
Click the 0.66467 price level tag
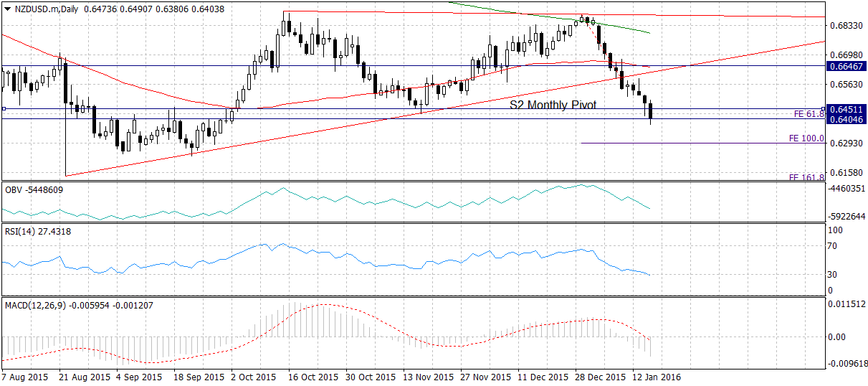(843, 66)
